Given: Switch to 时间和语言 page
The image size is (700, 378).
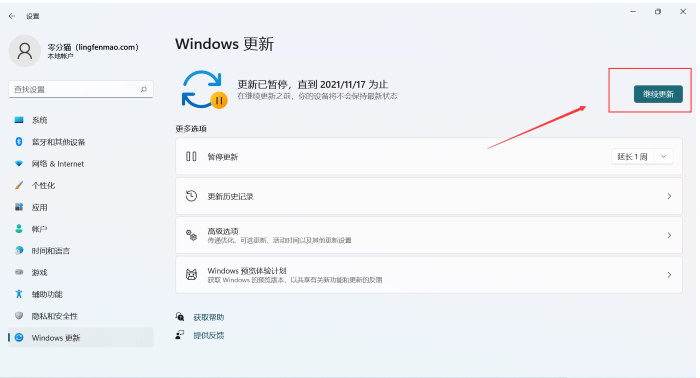Looking at the screenshot, I should [50, 251].
